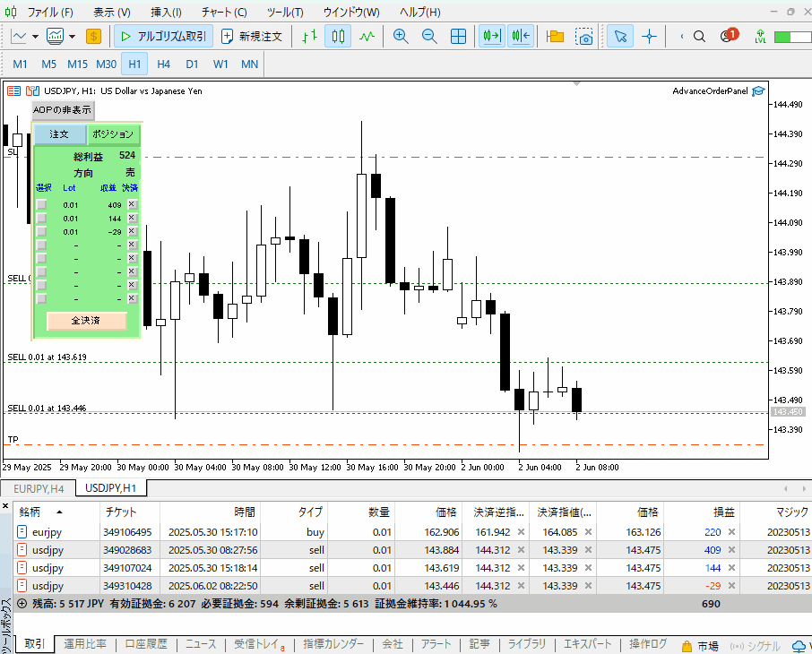The width and height of the screenshot is (812, 654).
Task: Toggle アルゴリズム取引 button
Action: pyautogui.click(x=164, y=36)
